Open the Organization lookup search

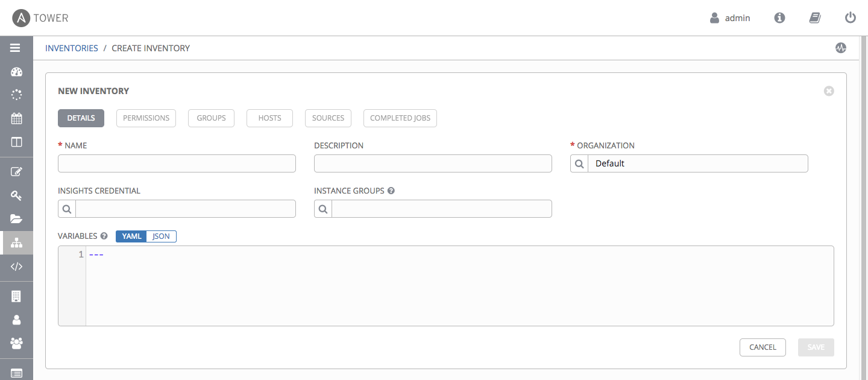click(x=579, y=163)
